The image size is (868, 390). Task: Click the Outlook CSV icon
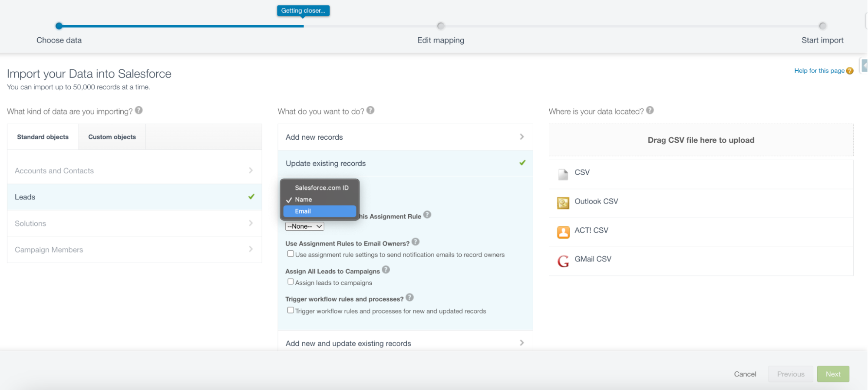pyautogui.click(x=563, y=203)
